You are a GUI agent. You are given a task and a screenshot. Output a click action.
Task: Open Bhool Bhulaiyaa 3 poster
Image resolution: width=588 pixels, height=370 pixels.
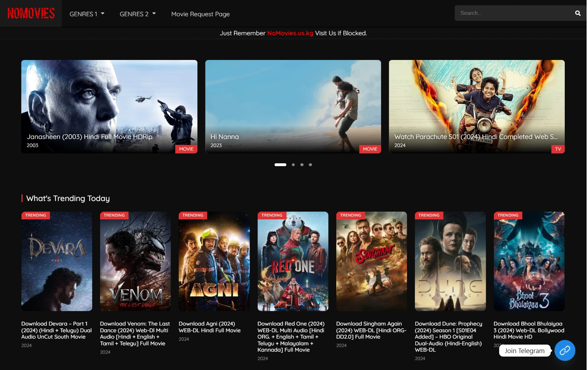pyautogui.click(x=529, y=261)
